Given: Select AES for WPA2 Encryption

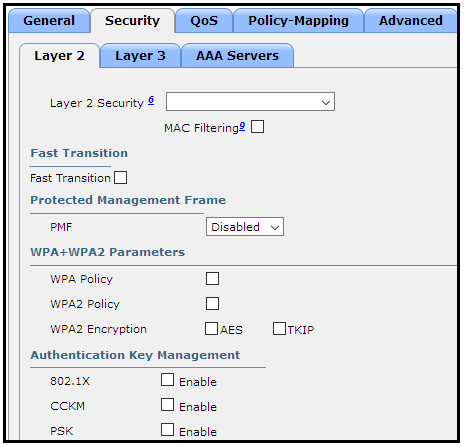Looking at the screenshot, I should coord(211,328).
